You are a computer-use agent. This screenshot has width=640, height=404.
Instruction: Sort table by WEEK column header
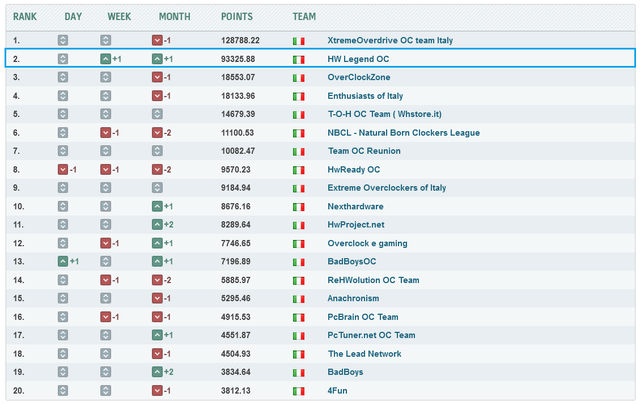tap(119, 17)
